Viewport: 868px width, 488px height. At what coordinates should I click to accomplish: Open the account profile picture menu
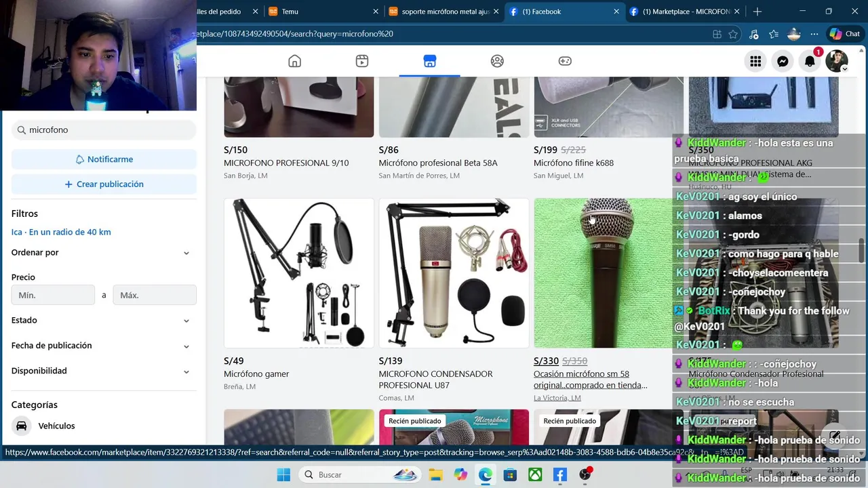(x=837, y=61)
